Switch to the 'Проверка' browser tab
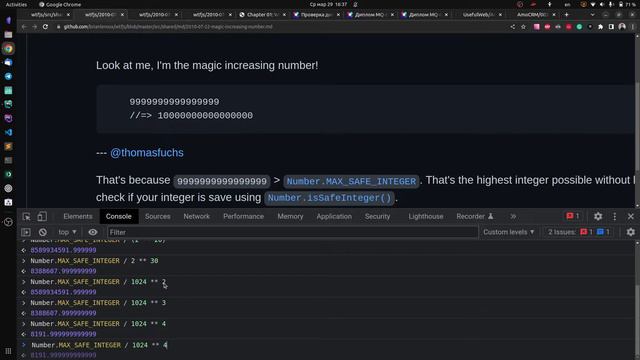This screenshot has width=640, height=360. coord(316,15)
